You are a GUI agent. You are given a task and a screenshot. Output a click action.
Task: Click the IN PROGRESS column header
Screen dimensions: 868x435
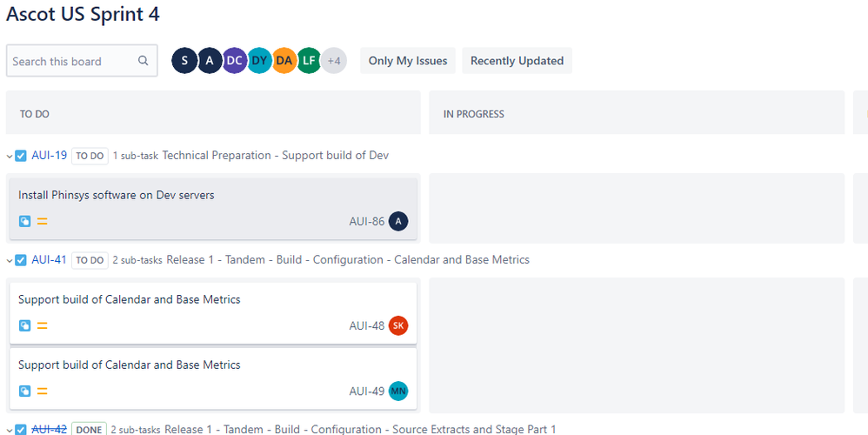pyautogui.click(x=637, y=112)
